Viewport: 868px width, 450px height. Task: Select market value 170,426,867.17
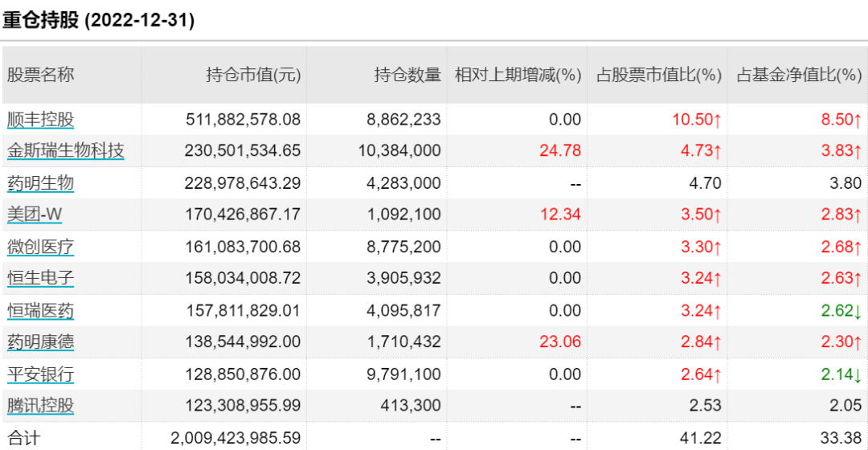point(243,214)
